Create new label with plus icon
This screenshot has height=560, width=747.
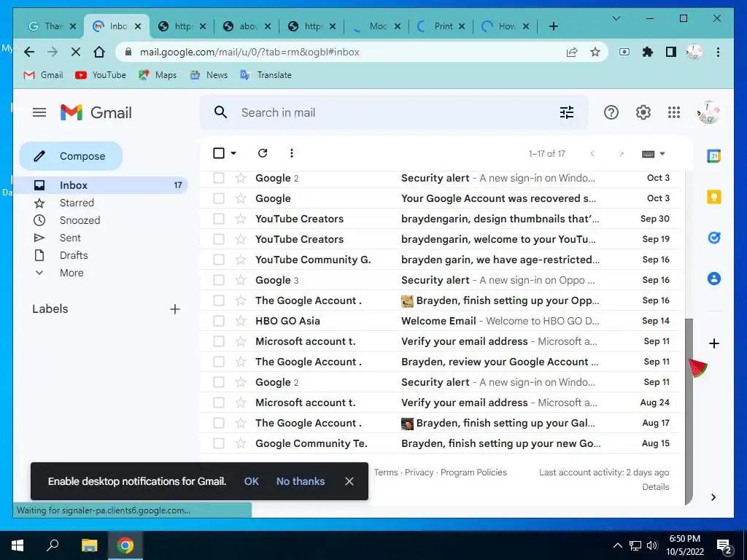[x=175, y=309]
